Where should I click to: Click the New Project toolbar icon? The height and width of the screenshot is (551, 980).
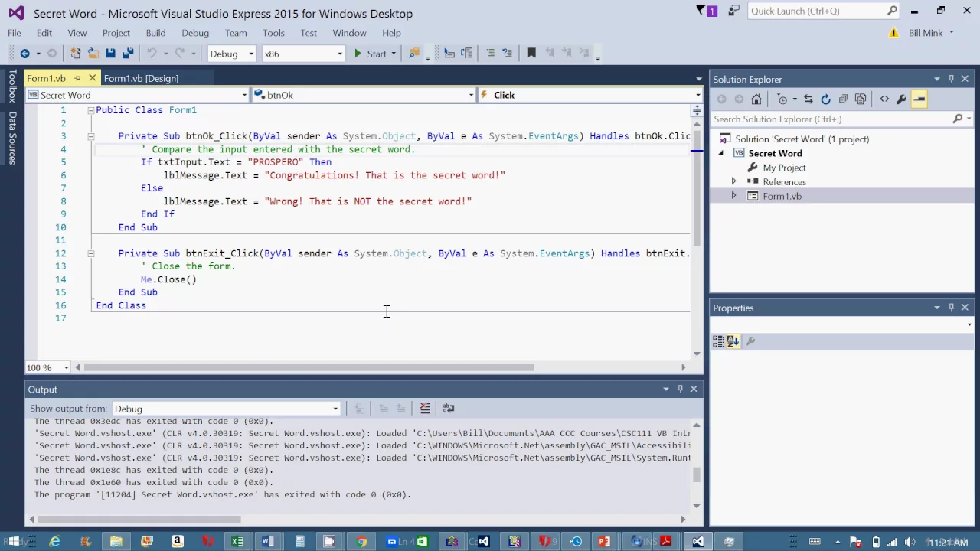coord(76,54)
